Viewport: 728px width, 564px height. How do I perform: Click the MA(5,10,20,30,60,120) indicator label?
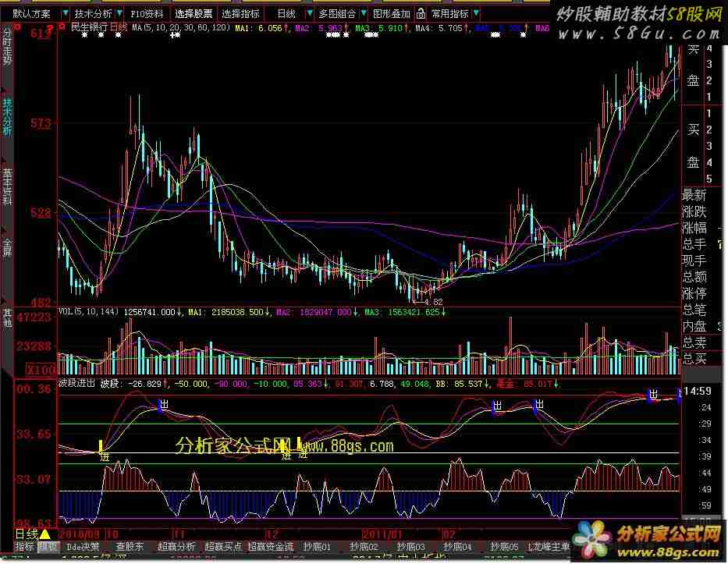point(180,28)
